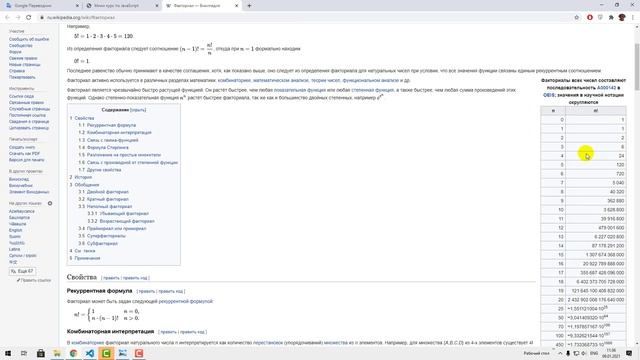
Task: Go forward with the browser forward arrow
Action: (18, 18)
